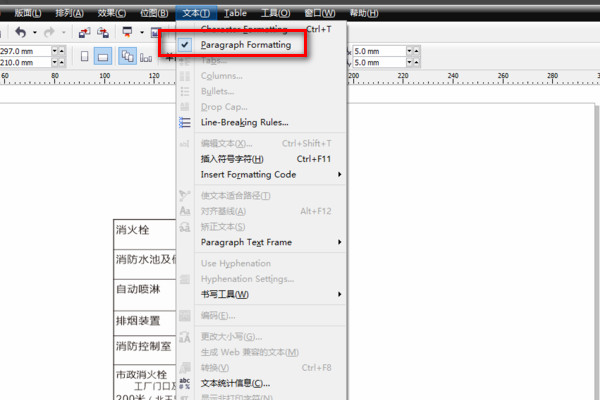Click table cell text 市政消火栓
The image size is (600, 400).
(141, 375)
